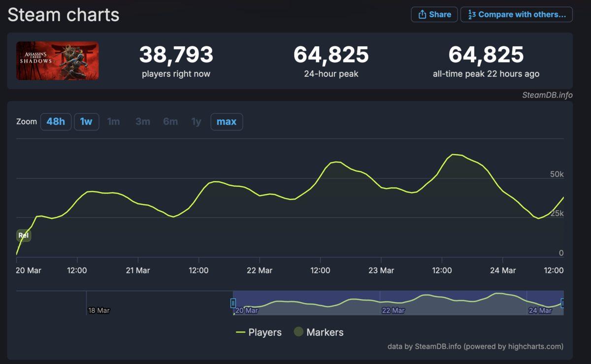This screenshot has width=591, height=364.
Task: Click the all-time peak 64,825 stat
Action: tap(486, 55)
